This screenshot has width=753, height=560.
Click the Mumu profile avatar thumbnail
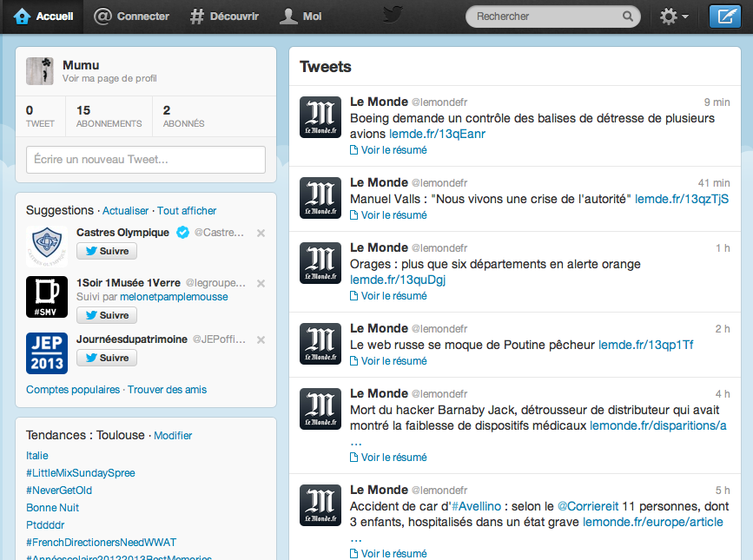[40, 71]
